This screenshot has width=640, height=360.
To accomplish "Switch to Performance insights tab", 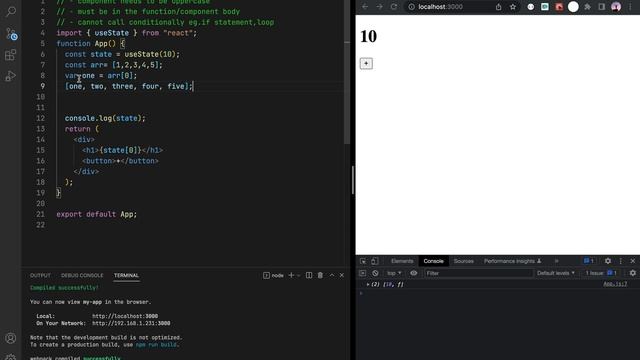I will (x=512, y=261).
